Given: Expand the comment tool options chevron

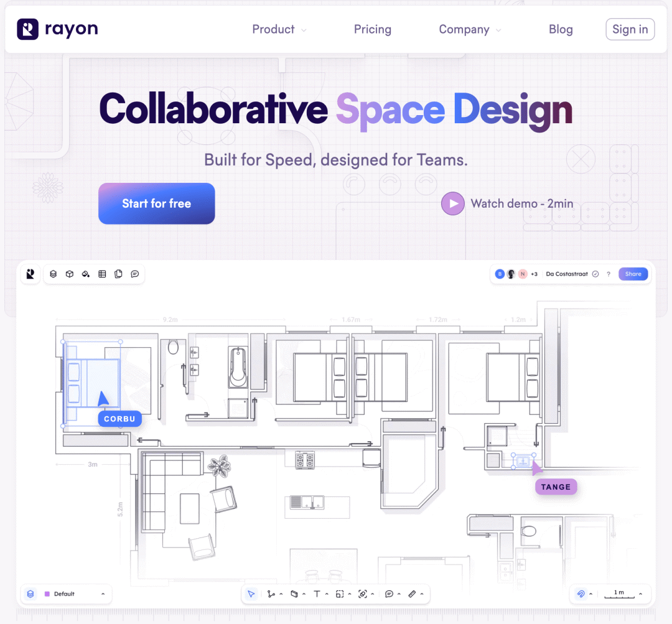Looking at the screenshot, I should [x=399, y=594].
